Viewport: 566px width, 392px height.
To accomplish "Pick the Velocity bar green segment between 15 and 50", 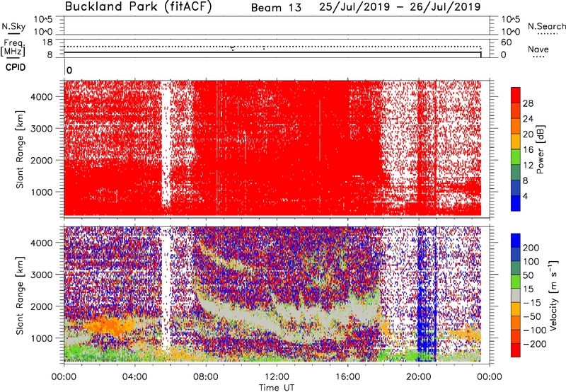I will [x=516, y=282].
